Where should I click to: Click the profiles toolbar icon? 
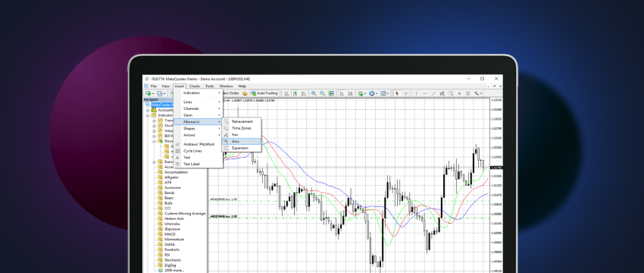[160, 93]
